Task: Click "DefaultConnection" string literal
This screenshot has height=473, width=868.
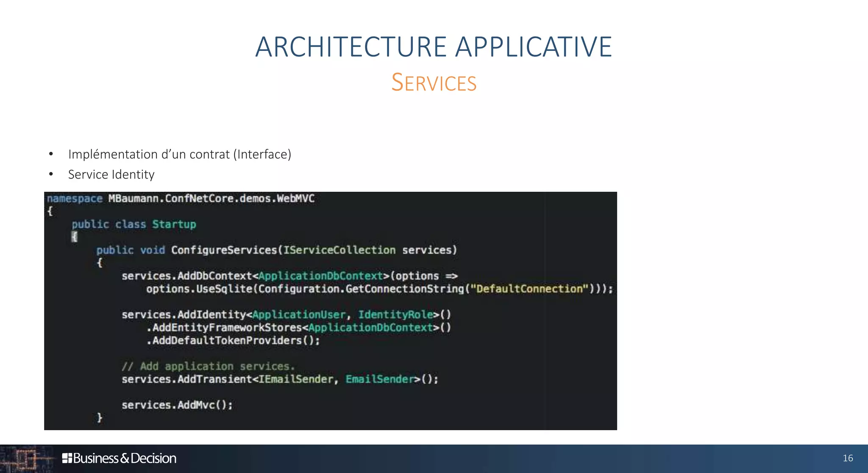Action: click(530, 289)
